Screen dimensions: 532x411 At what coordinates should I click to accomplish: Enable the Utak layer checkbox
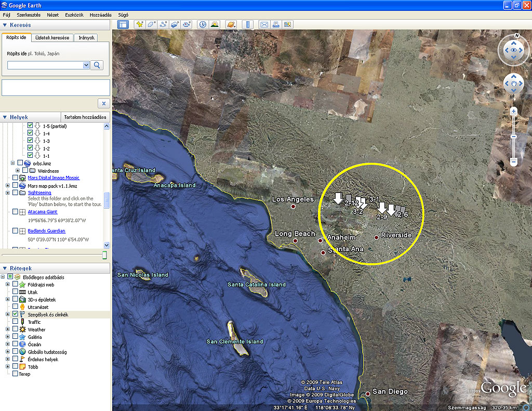pyautogui.click(x=15, y=292)
